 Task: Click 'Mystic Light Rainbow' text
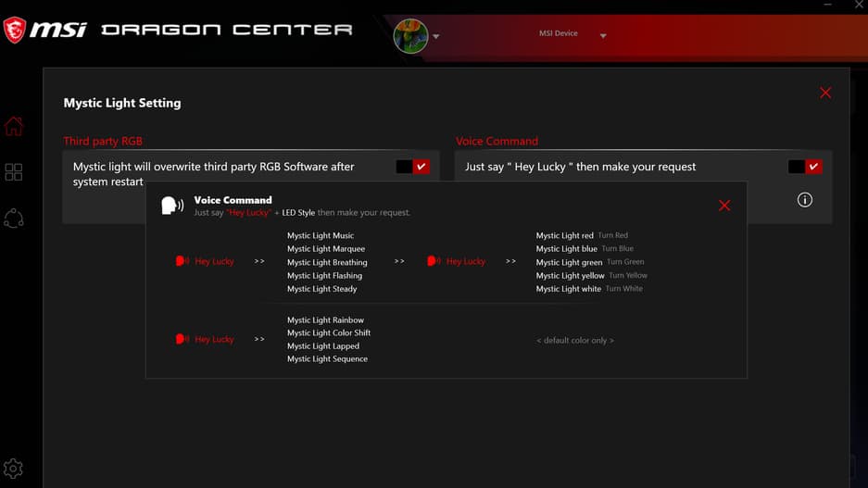325,319
